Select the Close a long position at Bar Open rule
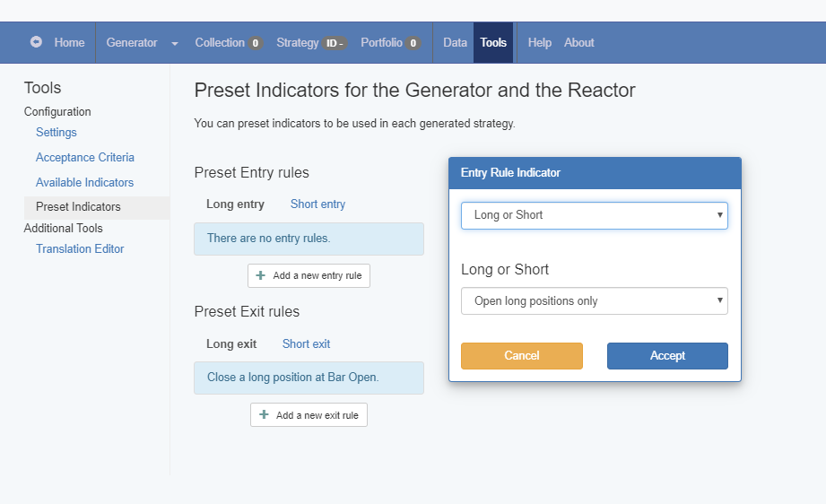 (309, 378)
